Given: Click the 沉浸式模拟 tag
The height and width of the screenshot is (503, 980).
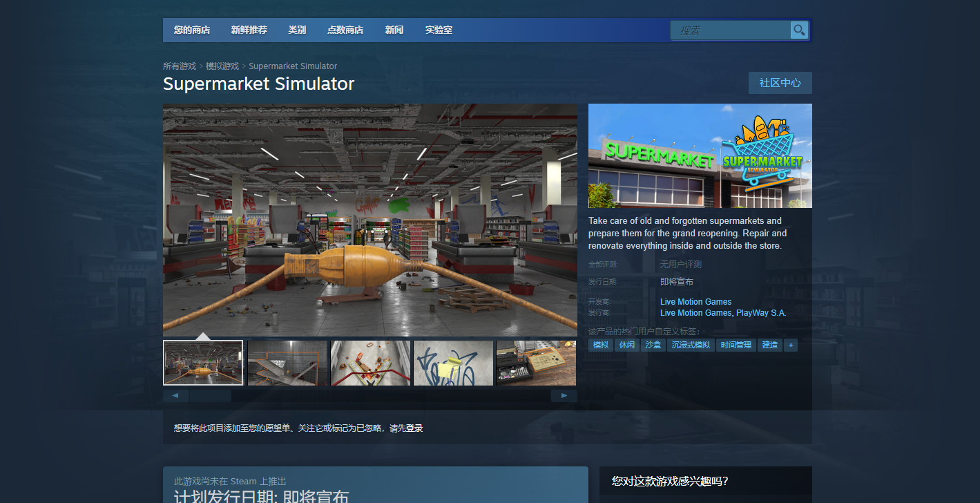Looking at the screenshot, I should click(691, 345).
